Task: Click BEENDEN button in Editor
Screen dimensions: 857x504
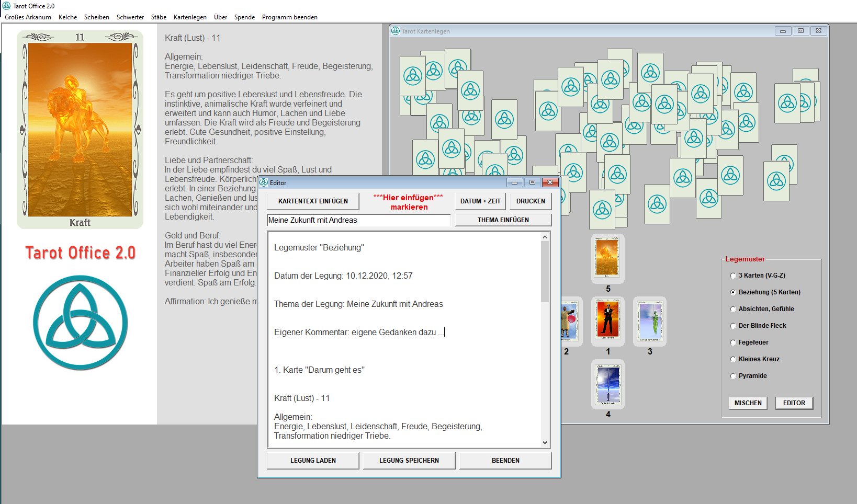Action: (x=505, y=461)
